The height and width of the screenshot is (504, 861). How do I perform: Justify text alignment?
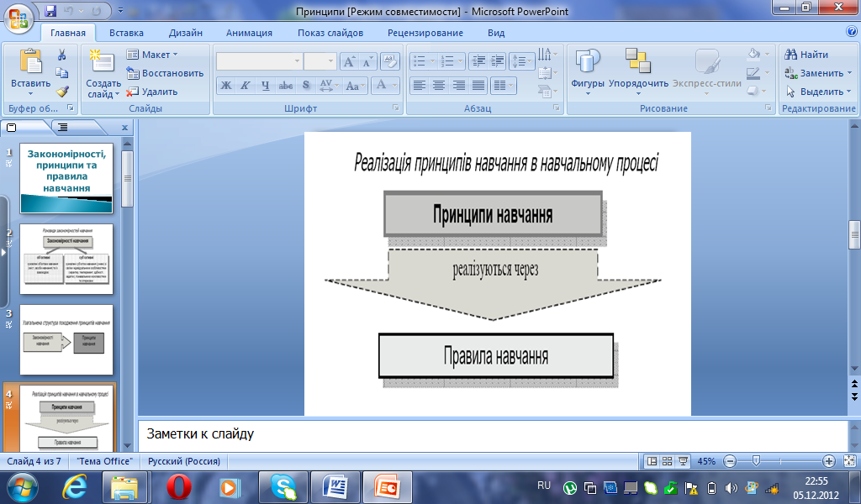[x=478, y=86]
